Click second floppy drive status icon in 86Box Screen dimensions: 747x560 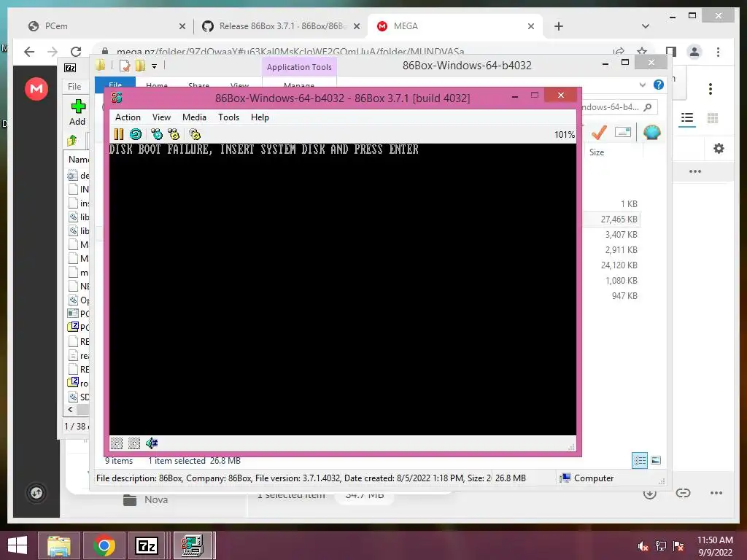pyautogui.click(x=134, y=443)
